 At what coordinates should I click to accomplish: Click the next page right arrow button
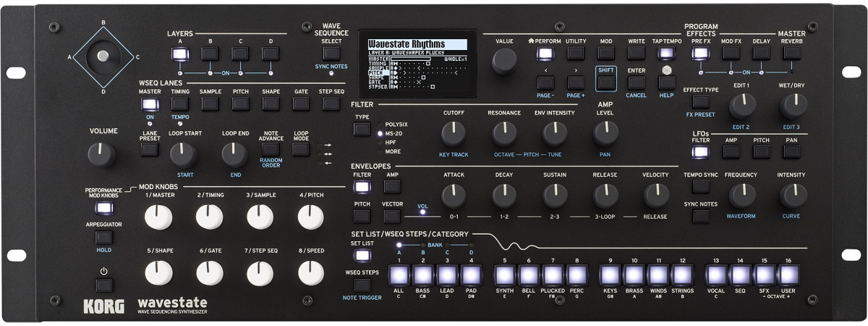pos(576,82)
